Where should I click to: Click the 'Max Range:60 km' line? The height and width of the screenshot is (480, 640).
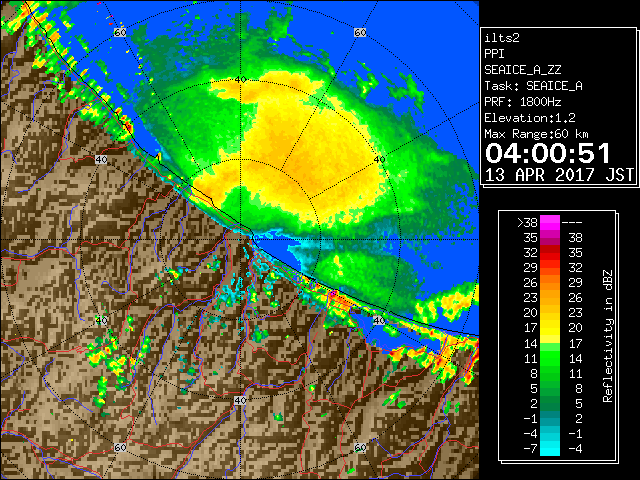[x=536, y=134]
